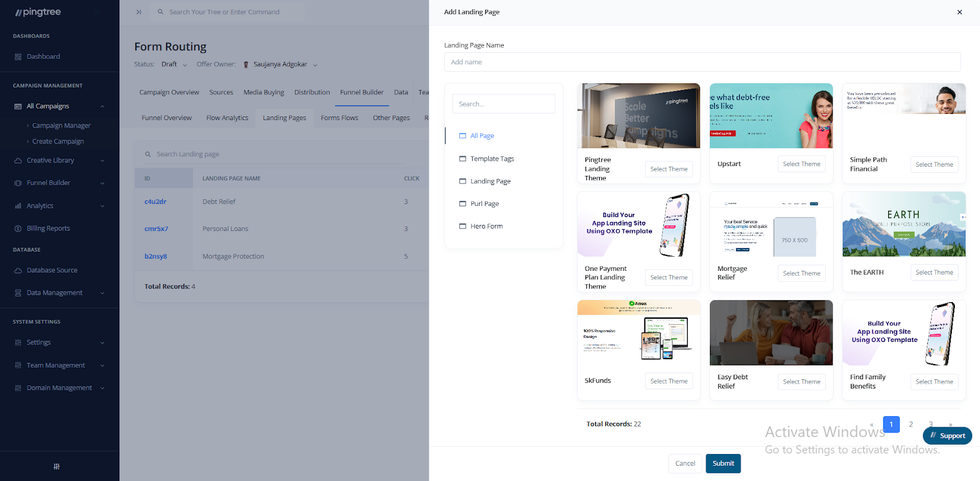Select Theme for Upstart
Image resolution: width=980 pixels, height=481 pixels.
click(x=801, y=164)
